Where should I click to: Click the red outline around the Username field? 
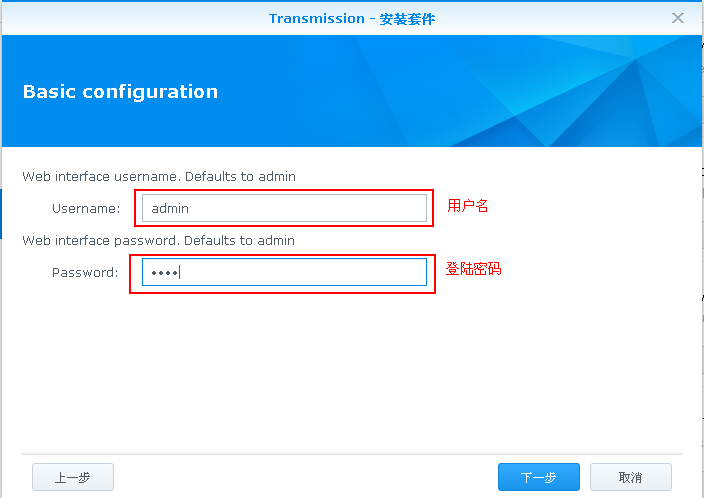[284, 190]
